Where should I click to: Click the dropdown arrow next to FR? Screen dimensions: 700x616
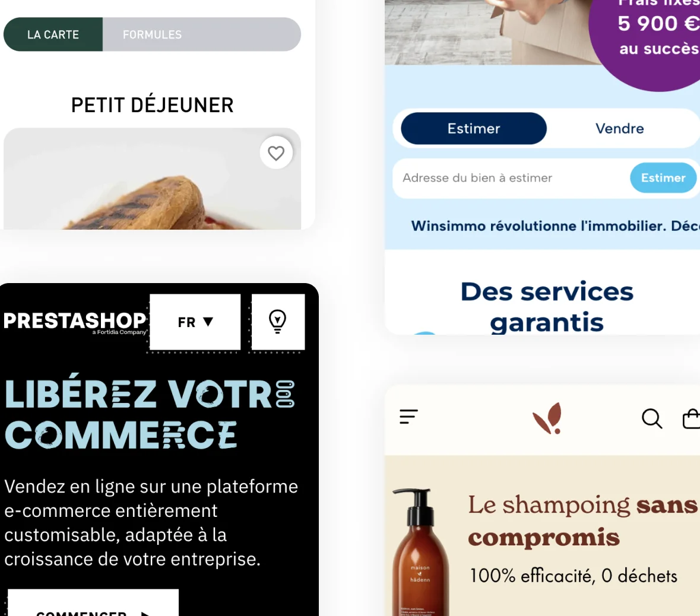[x=208, y=322]
